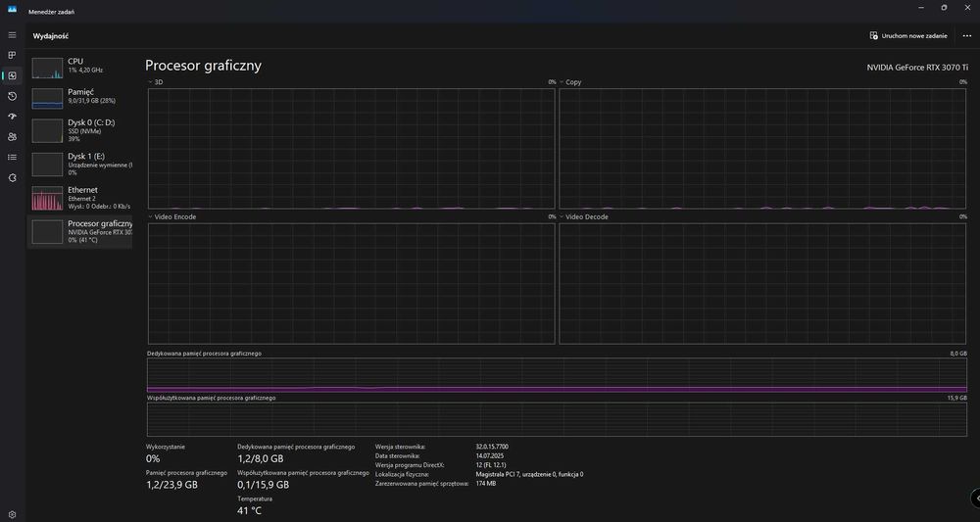The image size is (980, 522).
Task: Open the hamburger navigation menu
Action: coord(12,35)
